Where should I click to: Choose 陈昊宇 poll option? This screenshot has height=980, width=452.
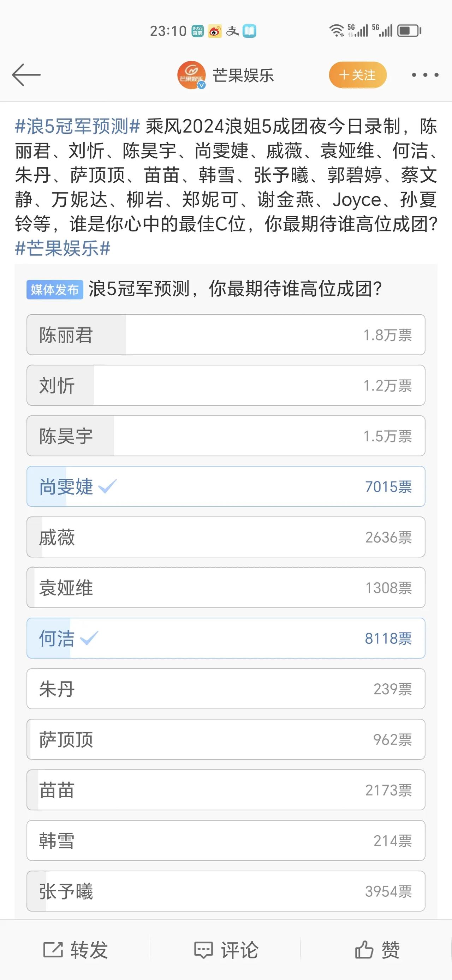pyautogui.click(x=226, y=436)
